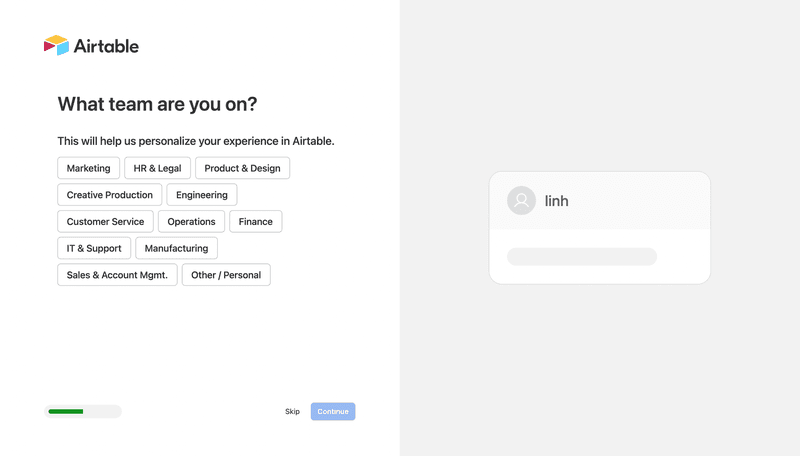This screenshot has width=800, height=456.
Task: Pick Product & Design as your team
Action: coord(242,168)
